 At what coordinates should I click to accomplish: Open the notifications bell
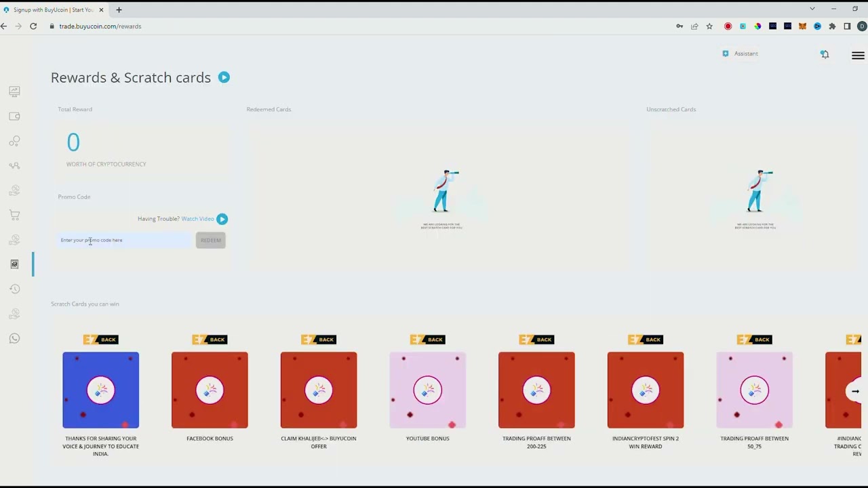825,54
